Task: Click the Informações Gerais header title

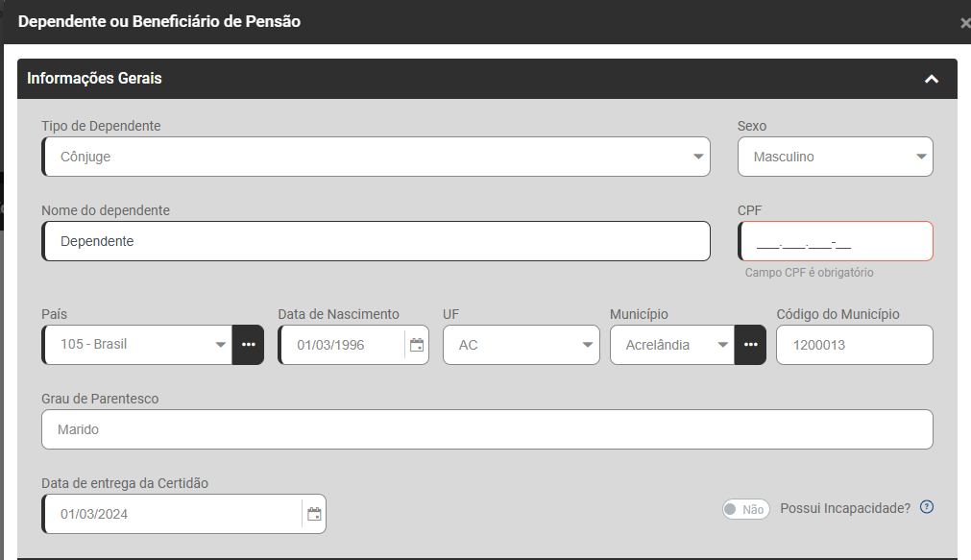Action: tap(94, 79)
